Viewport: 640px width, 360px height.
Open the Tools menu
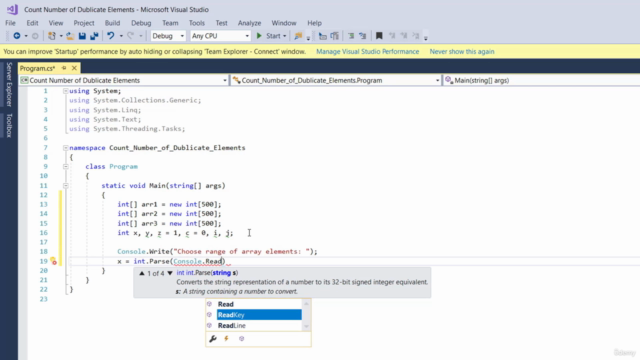[197, 23]
